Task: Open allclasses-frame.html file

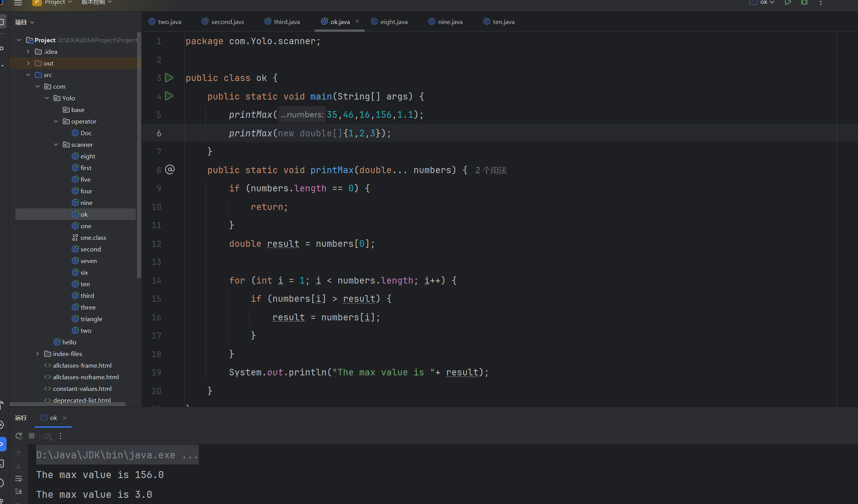Action: 78,365
